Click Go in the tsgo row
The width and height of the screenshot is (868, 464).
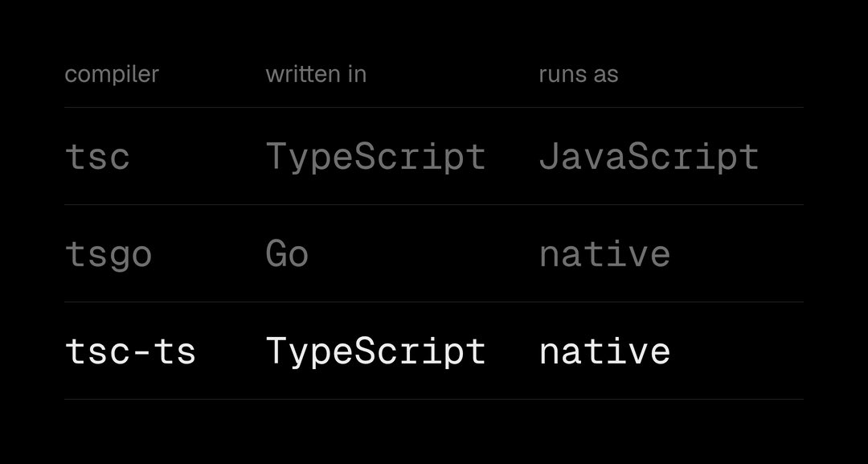tap(287, 254)
